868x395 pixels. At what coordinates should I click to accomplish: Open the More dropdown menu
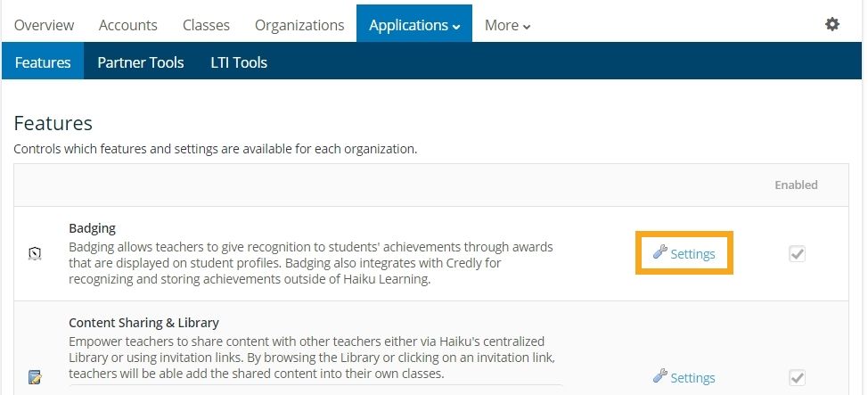coord(507,25)
